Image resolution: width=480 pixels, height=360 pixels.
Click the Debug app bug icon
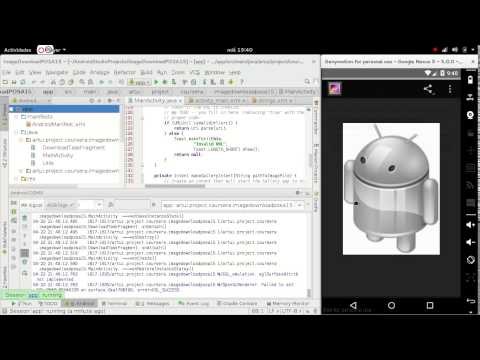[165, 82]
